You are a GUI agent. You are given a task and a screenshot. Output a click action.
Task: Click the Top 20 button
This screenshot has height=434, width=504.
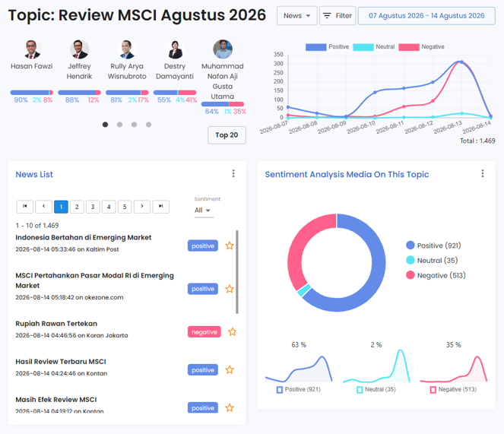(x=227, y=135)
